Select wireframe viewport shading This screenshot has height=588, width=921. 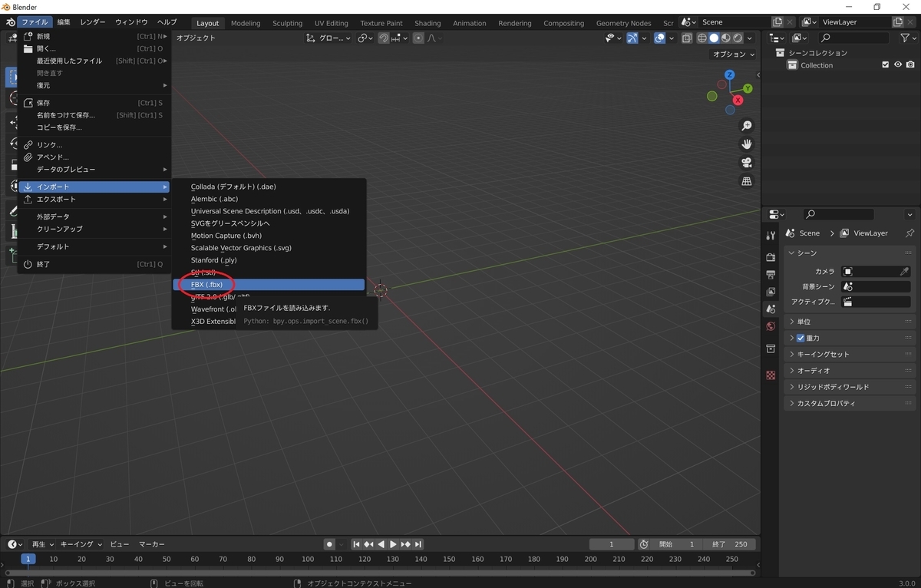pos(701,38)
